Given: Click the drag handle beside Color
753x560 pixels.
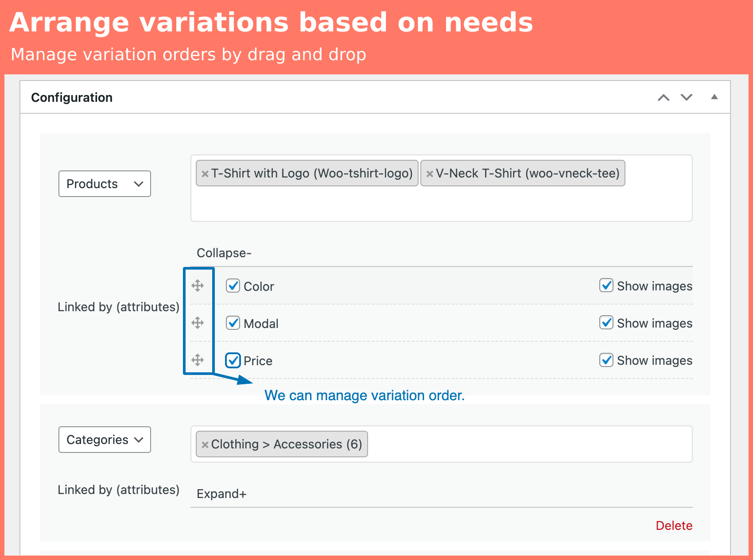Looking at the screenshot, I should [198, 286].
